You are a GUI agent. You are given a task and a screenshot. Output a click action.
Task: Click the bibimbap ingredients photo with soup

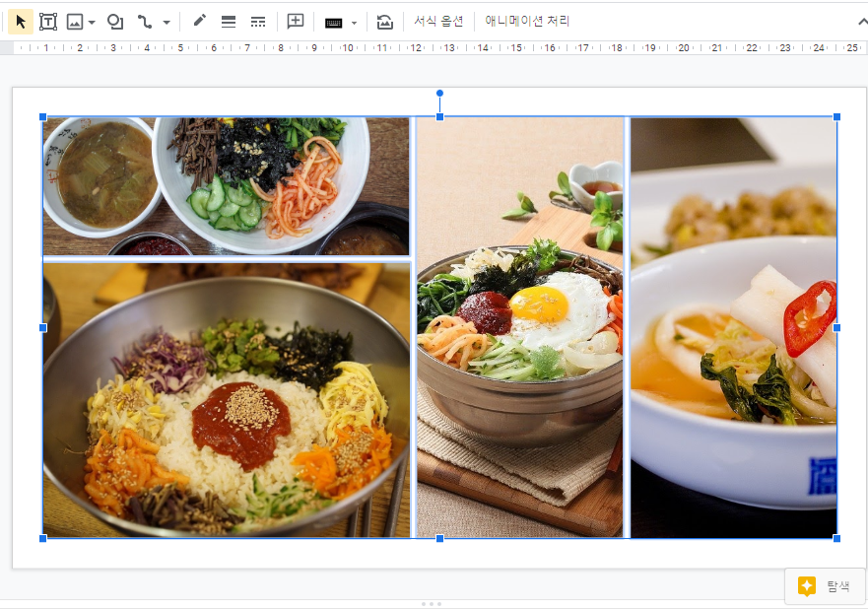(x=226, y=186)
